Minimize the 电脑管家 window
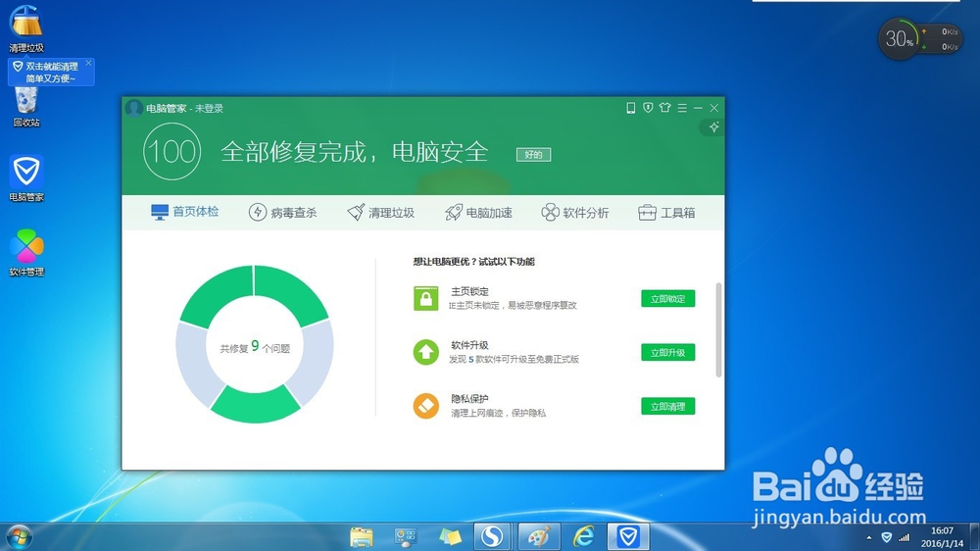Viewport: 980px width, 551px height. (x=698, y=108)
